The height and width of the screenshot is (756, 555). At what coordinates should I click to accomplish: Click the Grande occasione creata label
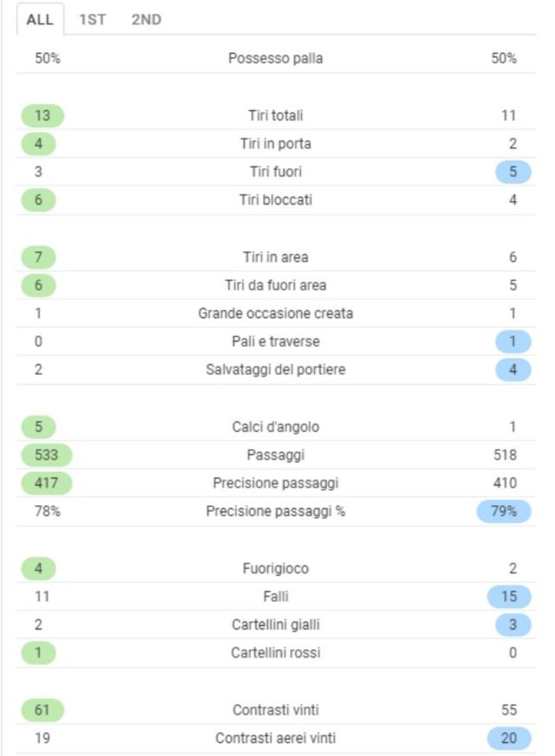pyautogui.click(x=276, y=313)
